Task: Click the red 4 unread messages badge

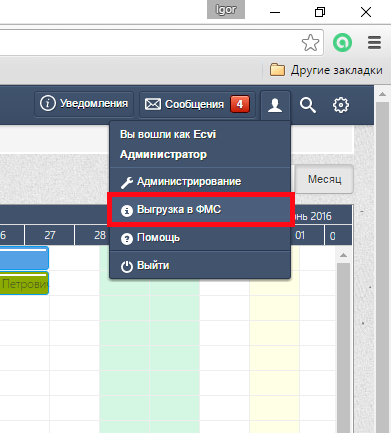Action: [x=240, y=104]
